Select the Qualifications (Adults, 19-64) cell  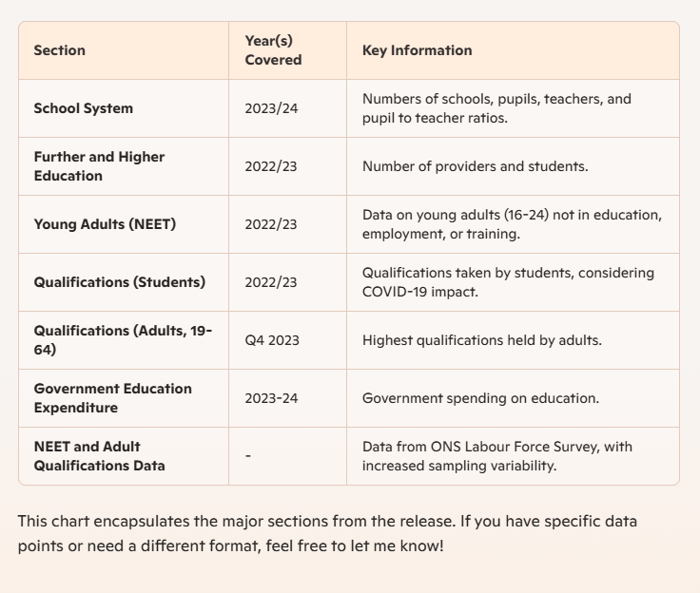pyautogui.click(x=123, y=340)
